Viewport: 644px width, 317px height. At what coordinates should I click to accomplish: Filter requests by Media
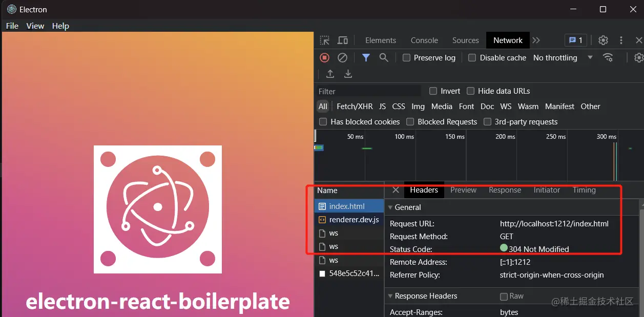442,107
